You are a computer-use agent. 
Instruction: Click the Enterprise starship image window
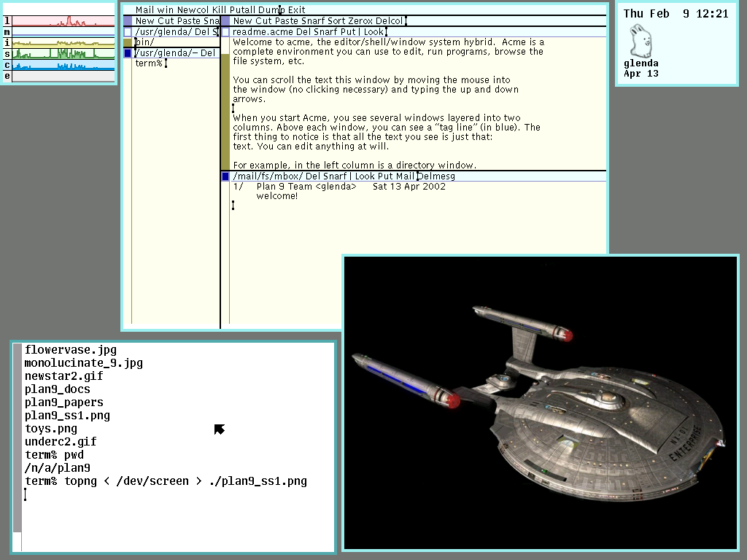tap(541, 402)
